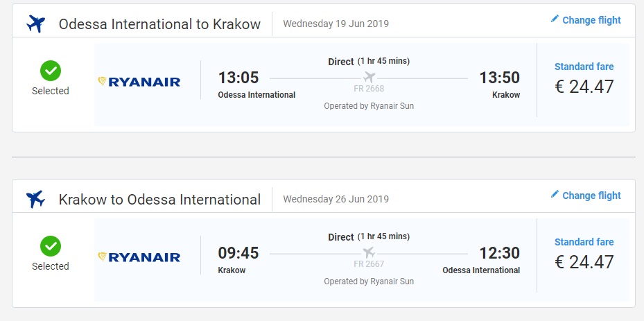Click Change flight for Krakow to Odessa

point(591,196)
